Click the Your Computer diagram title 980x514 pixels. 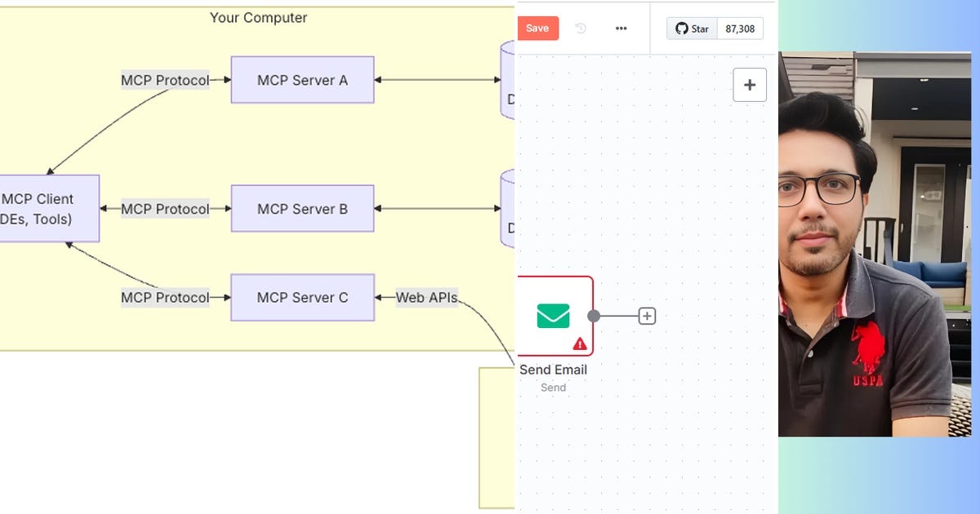click(x=258, y=17)
